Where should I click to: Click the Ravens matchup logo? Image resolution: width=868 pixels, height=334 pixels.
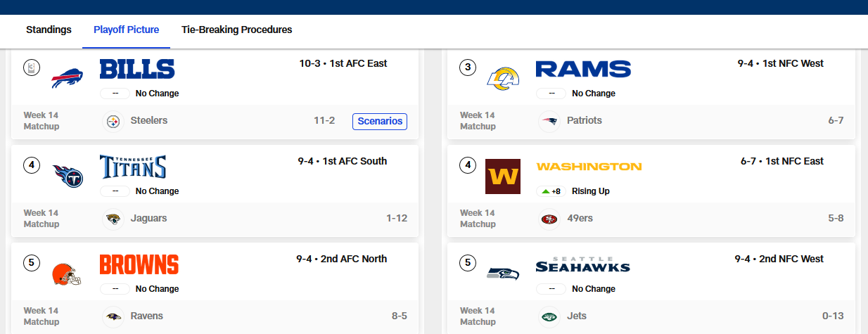tap(113, 317)
